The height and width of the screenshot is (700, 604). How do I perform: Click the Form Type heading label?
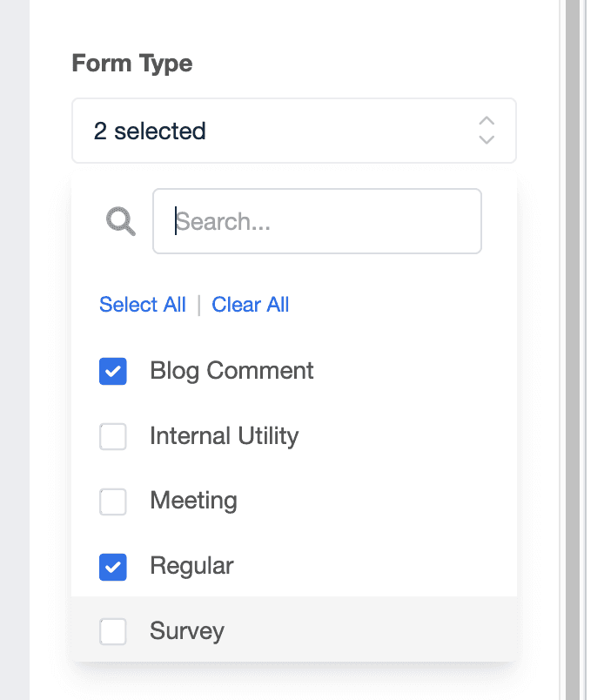pyautogui.click(x=131, y=63)
